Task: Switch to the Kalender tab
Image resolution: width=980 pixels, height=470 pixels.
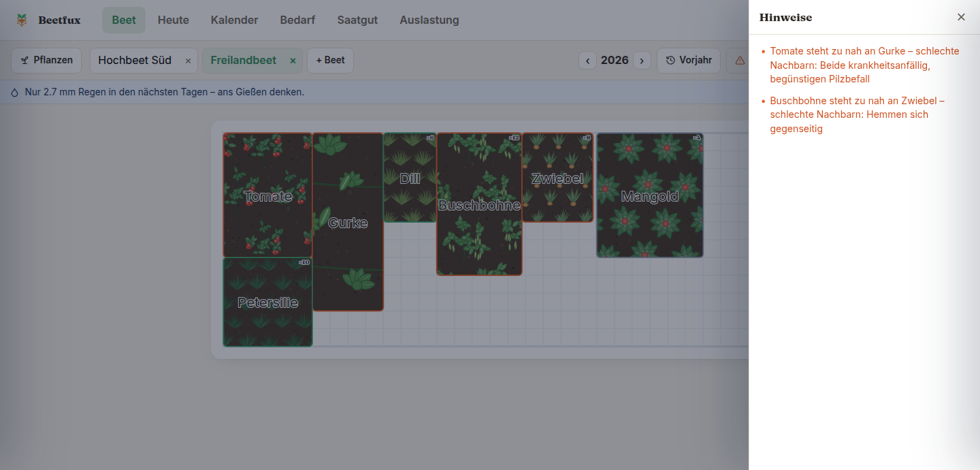Action: click(x=234, y=20)
